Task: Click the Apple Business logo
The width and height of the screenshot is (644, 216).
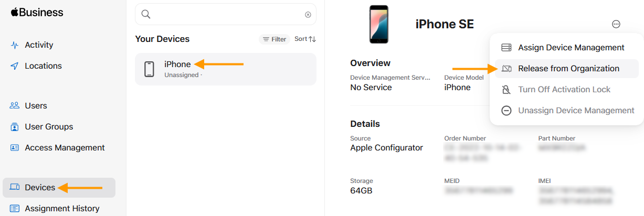Action: (x=37, y=13)
